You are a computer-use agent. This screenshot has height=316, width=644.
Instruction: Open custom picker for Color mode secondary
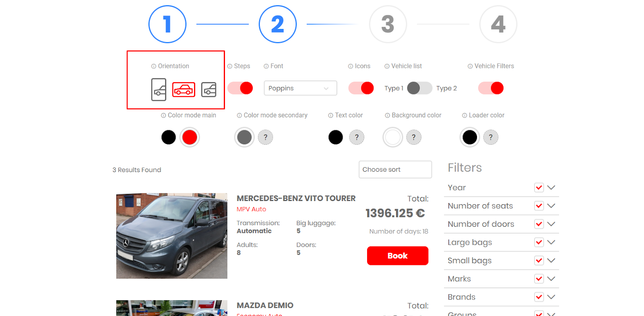click(265, 137)
